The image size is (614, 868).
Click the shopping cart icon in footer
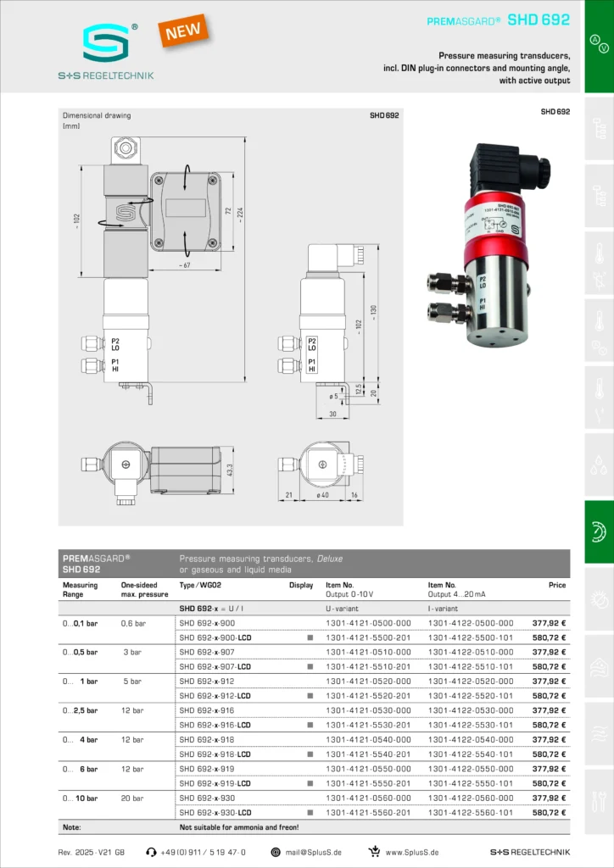click(x=375, y=851)
